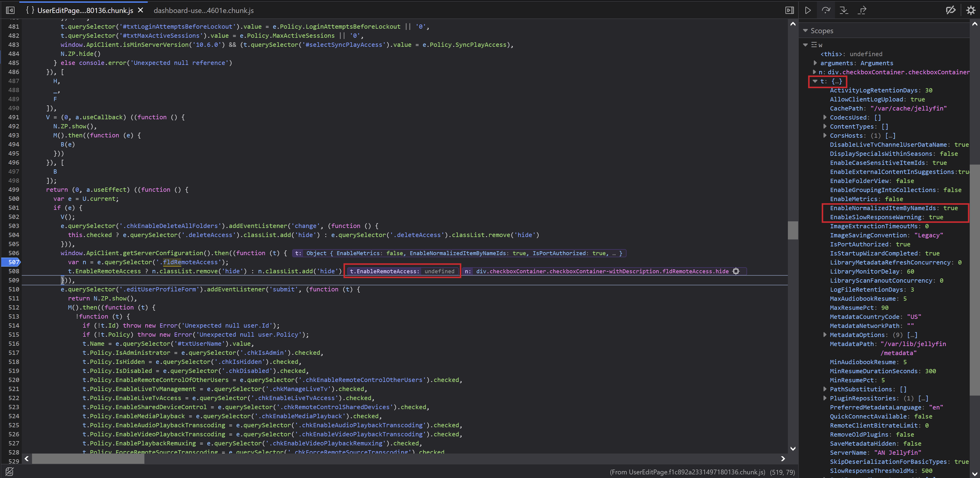Expand the PluginRepositories array entry

pyautogui.click(x=825, y=398)
